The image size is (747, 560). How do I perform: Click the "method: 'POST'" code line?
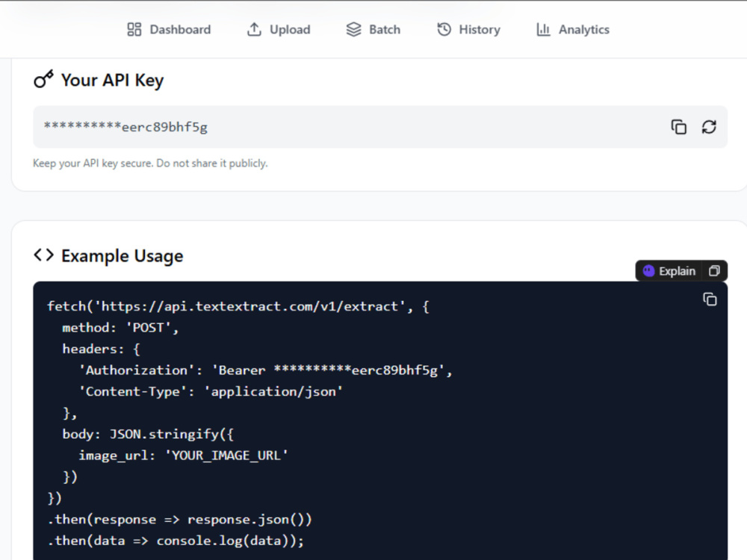coord(120,328)
